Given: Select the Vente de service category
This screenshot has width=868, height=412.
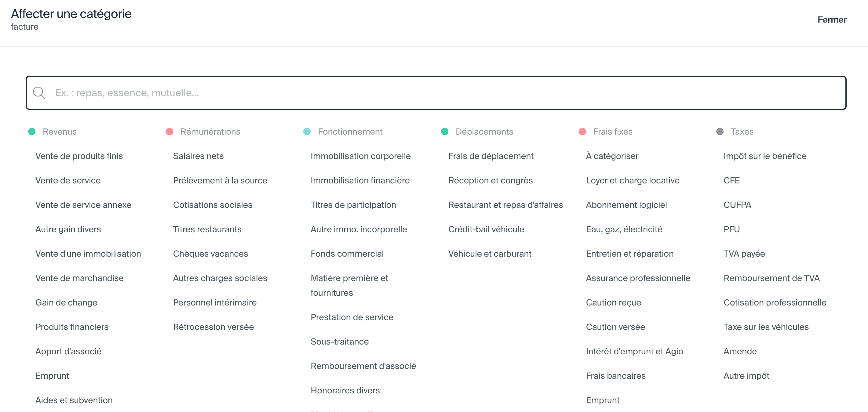Looking at the screenshot, I should (x=68, y=180).
